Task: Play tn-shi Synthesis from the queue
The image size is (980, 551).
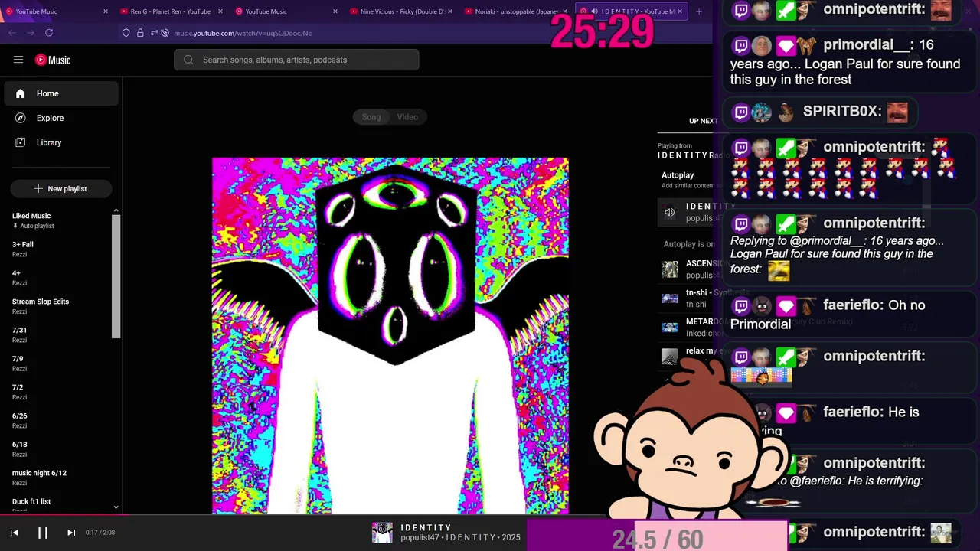Action: tap(687, 298)
